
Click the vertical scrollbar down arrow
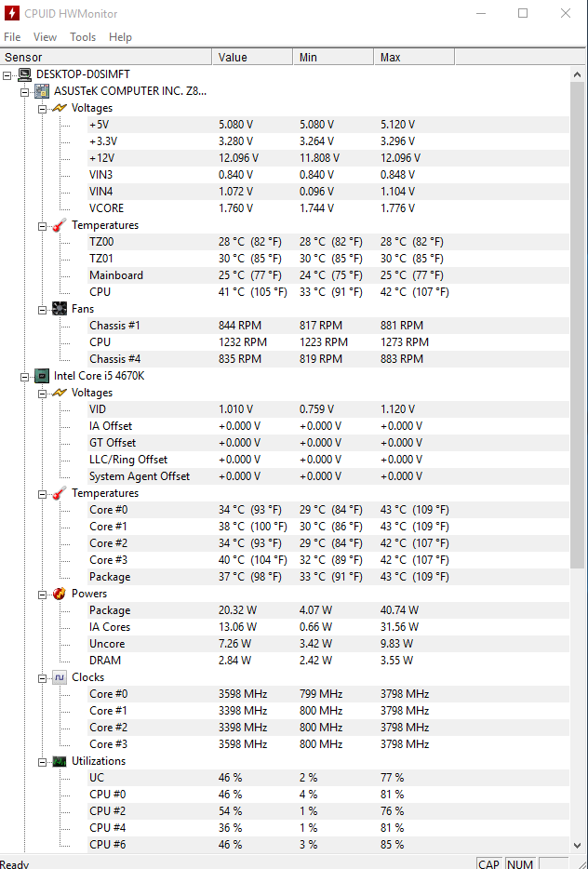click(579, 843)
